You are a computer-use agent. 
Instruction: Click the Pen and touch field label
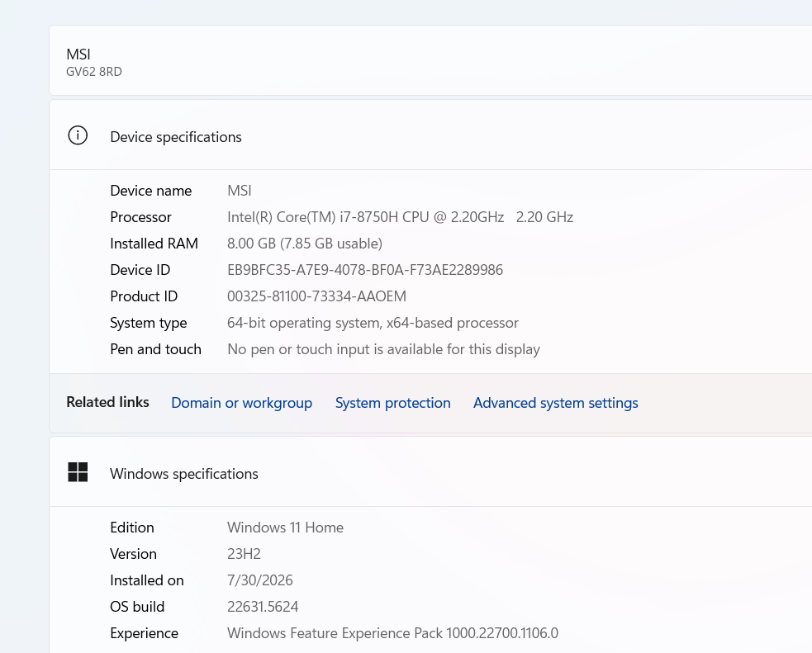pyautogui.click(x=156, y=349)
